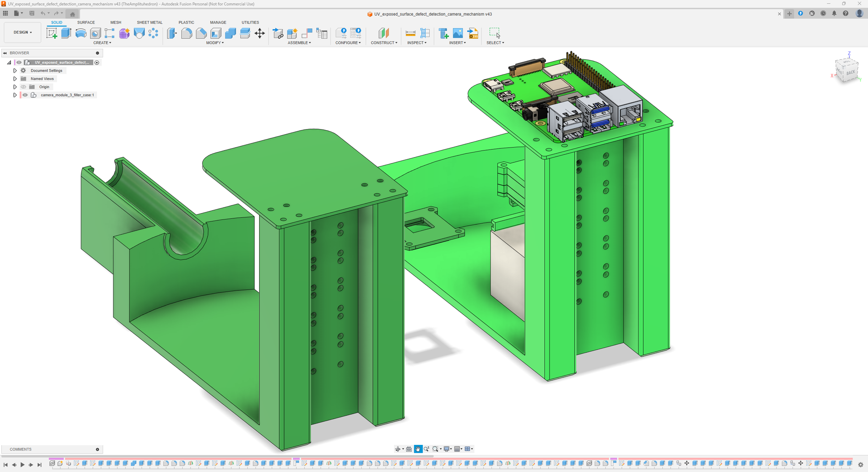
Task: Select the Shell tool
Action: pos(216,33)
